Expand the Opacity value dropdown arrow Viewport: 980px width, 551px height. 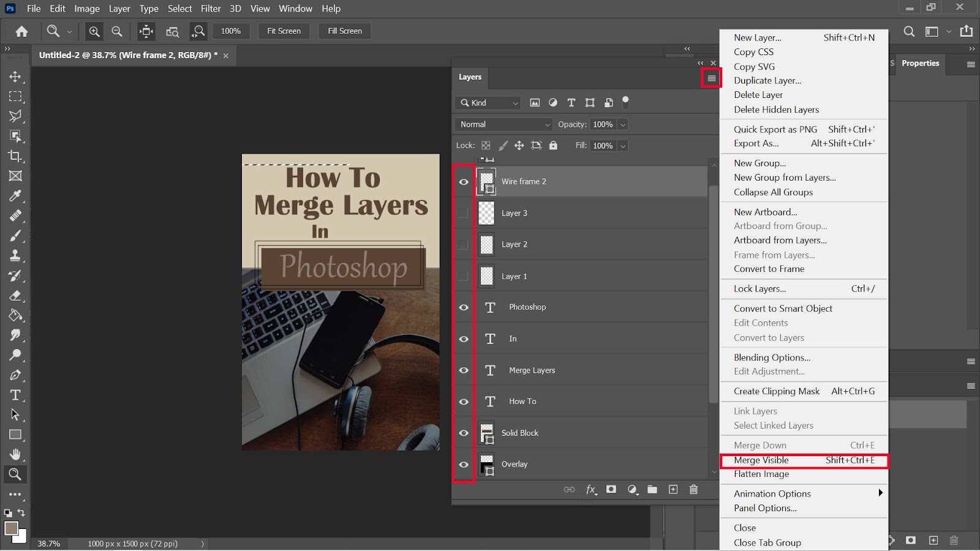click(x=623, y=124)
